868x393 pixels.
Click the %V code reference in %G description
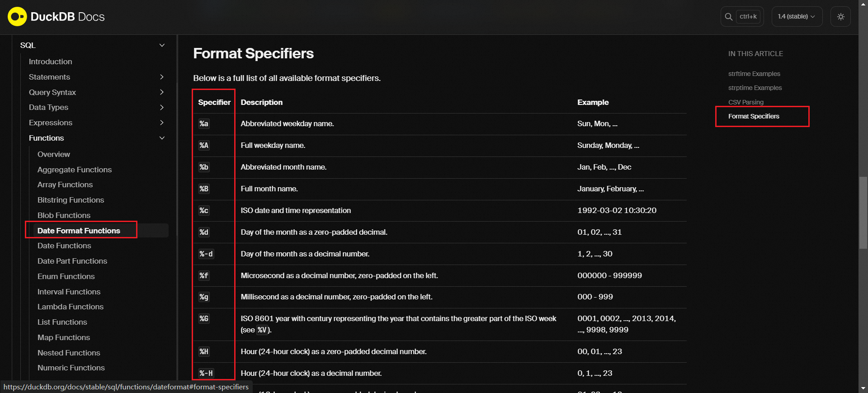coord(262,330)
